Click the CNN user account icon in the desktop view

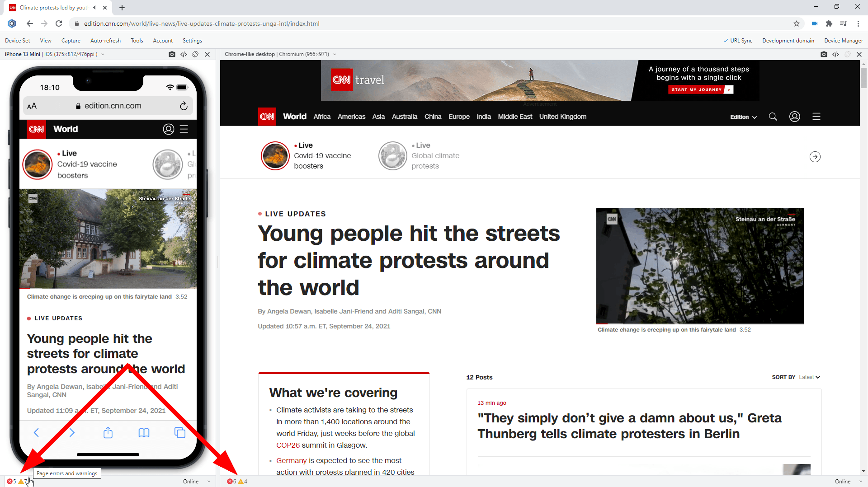click(794, 117)
